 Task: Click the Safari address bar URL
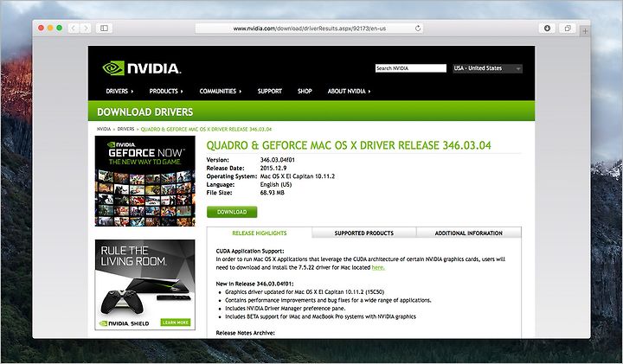[309, 29]
